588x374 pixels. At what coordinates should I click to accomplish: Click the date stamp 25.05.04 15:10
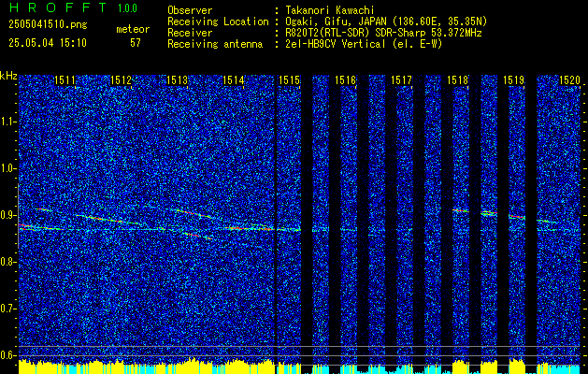[x=48, y=43]
